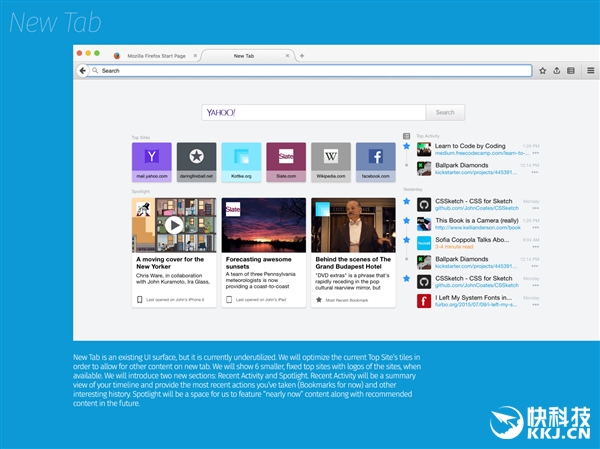
Task: Open the share icon in the toolbar
Action: pos(557,71)
